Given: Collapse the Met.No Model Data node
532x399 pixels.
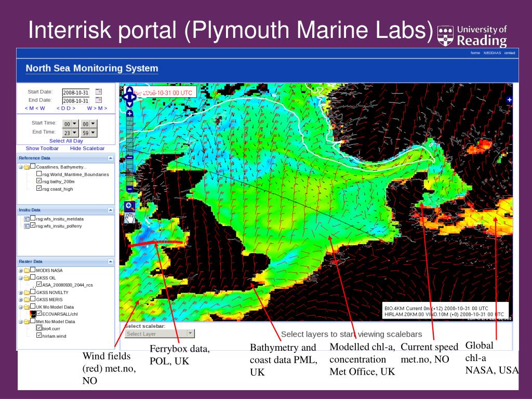Looking at the screenshot, I should [21, 322].
